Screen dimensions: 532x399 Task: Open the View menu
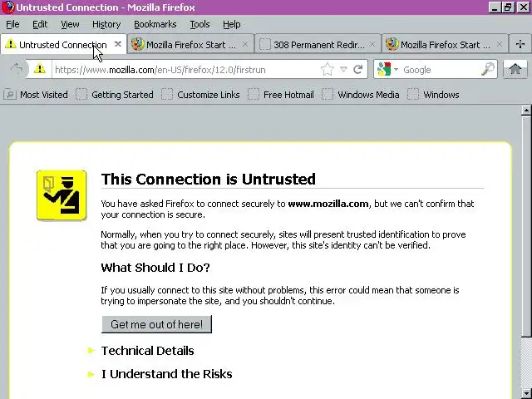click(70, 24)
